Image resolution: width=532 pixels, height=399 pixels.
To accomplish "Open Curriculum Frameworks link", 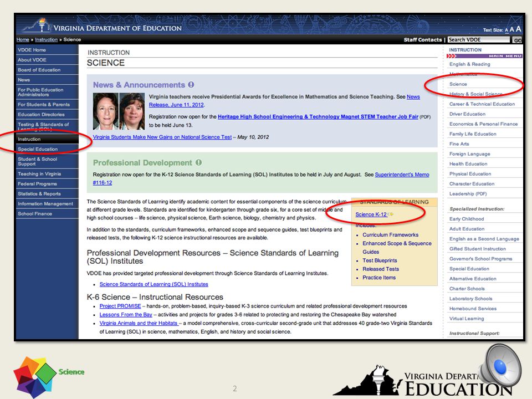I will (x=390, y=235).
